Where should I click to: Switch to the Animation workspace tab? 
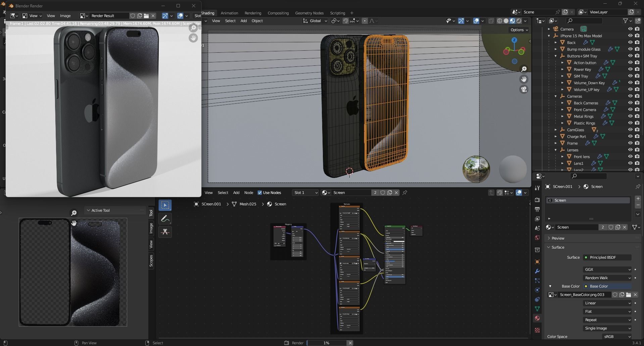pos(229,13)
